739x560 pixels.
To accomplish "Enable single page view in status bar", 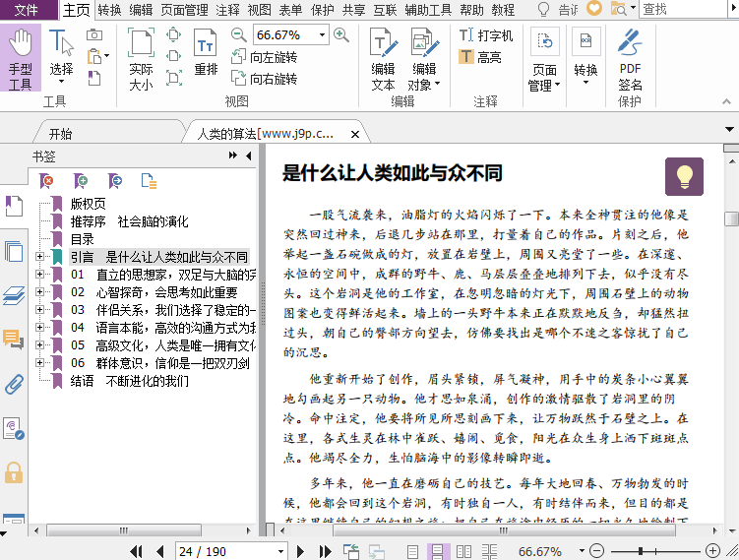I will (412, 551).
